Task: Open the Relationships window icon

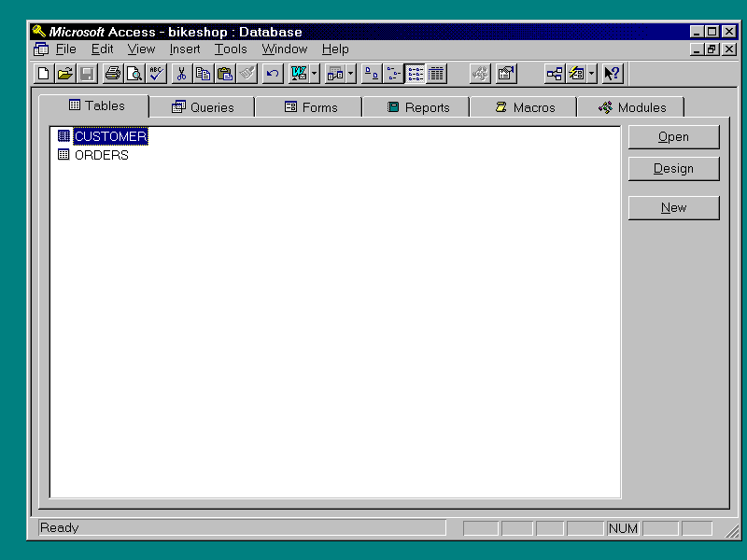Action: pos(555,74)
